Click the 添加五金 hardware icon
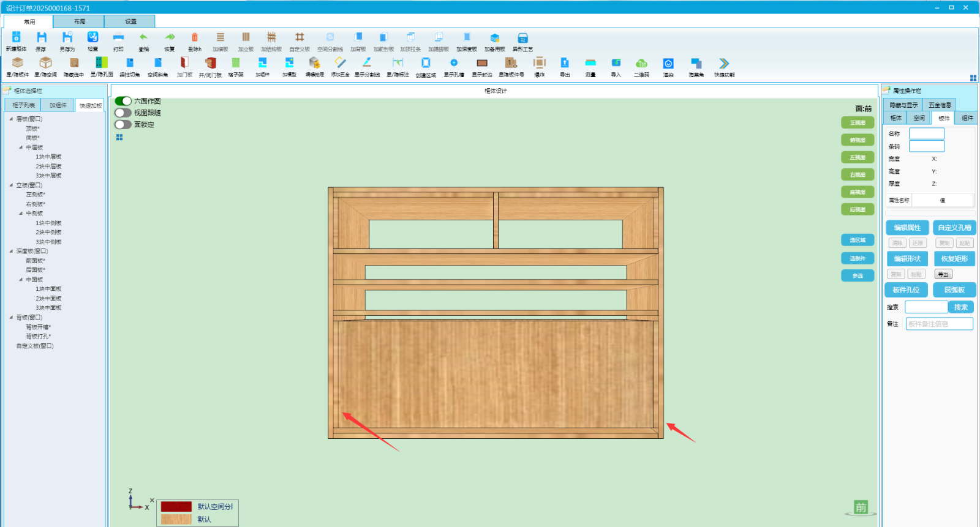This screenshot has height=527, width=980. [x=340, y=63]
